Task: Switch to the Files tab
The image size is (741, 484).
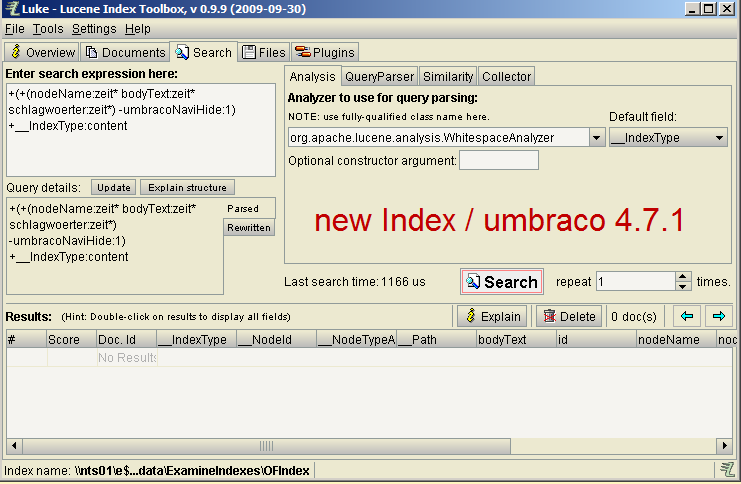Action: tap(264, 52)
